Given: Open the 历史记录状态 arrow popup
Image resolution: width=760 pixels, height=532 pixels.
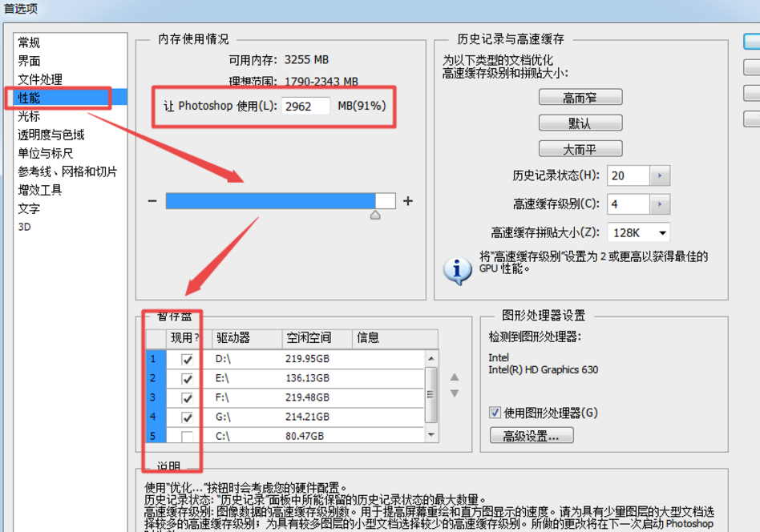Looking at the screenshot, I should pos(660,176).
